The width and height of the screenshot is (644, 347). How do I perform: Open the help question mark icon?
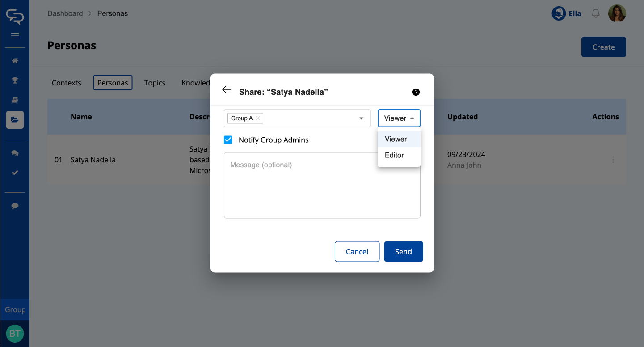tap(416, 92)
